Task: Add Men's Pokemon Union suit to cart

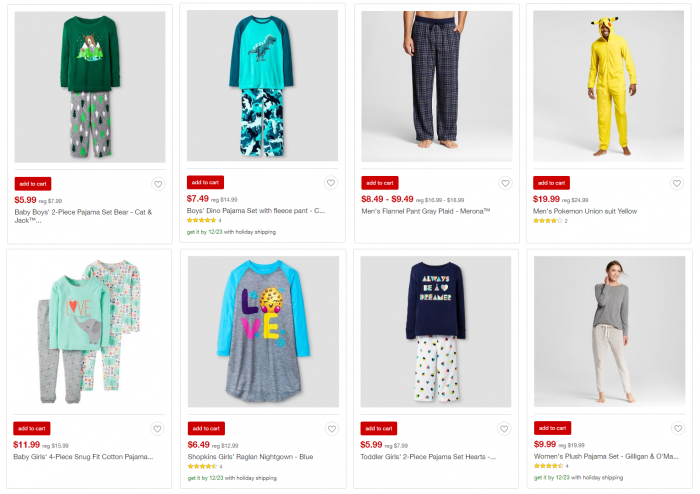Action: tap(552, 183)
